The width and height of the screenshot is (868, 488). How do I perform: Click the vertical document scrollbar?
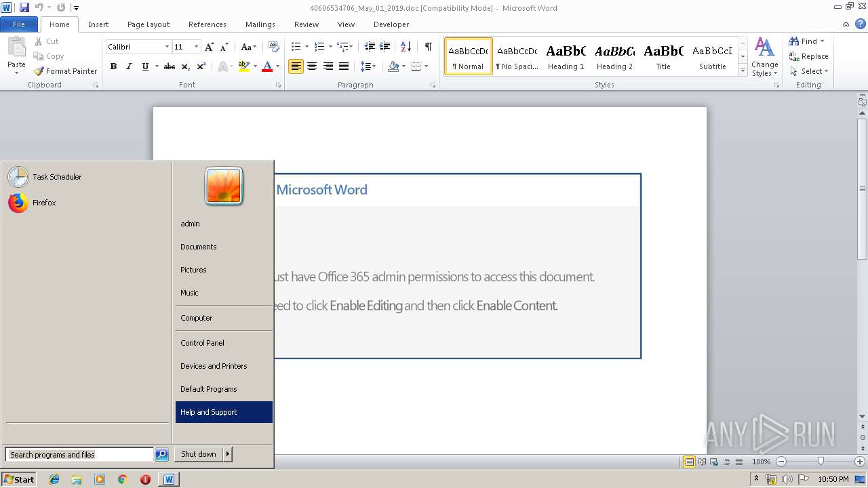(x=863, y=188)
